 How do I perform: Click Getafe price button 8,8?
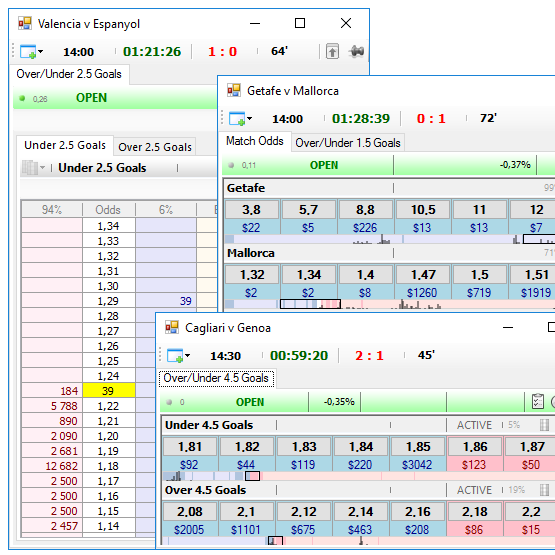[366, 210]
